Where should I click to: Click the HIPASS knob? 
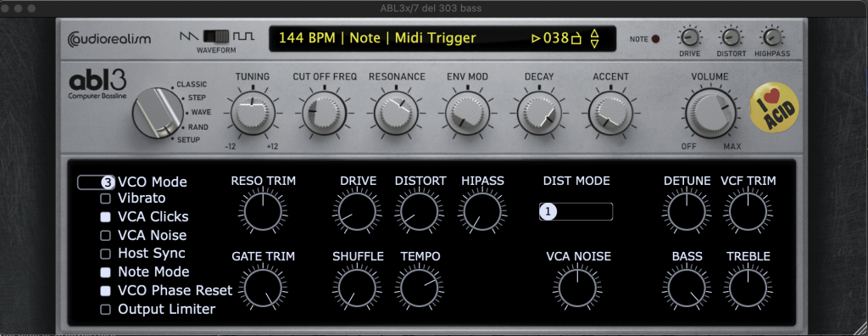coord(482,212)
